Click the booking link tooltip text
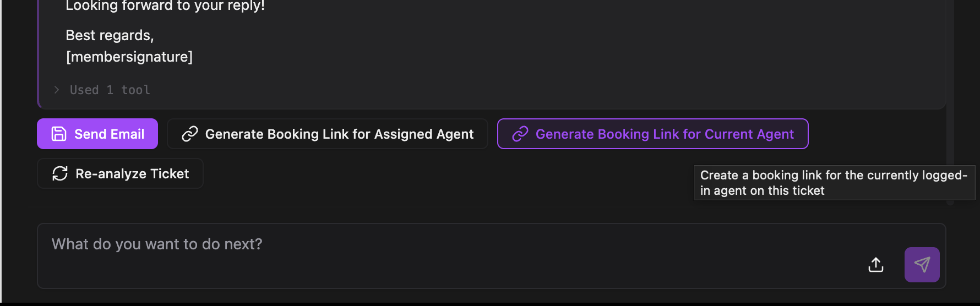 point(834,183)
